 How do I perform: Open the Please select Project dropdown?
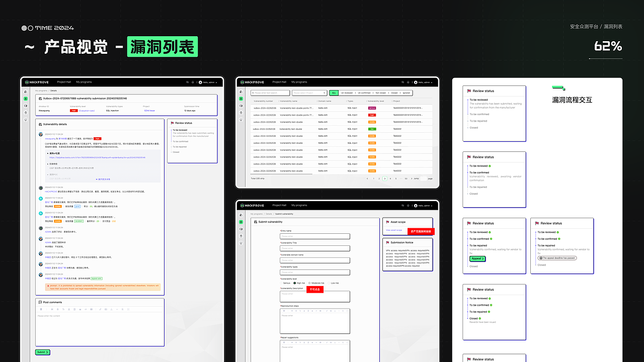[x=309, y=93]
